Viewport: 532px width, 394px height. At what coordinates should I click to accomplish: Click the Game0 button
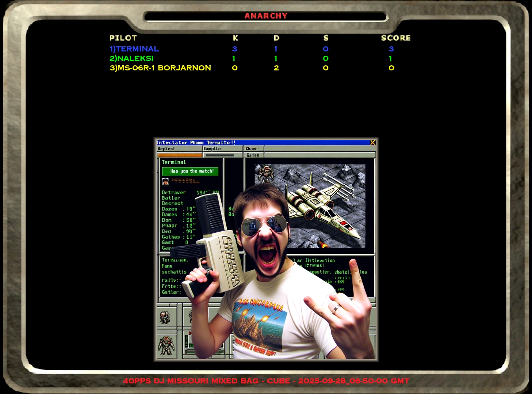253,155
